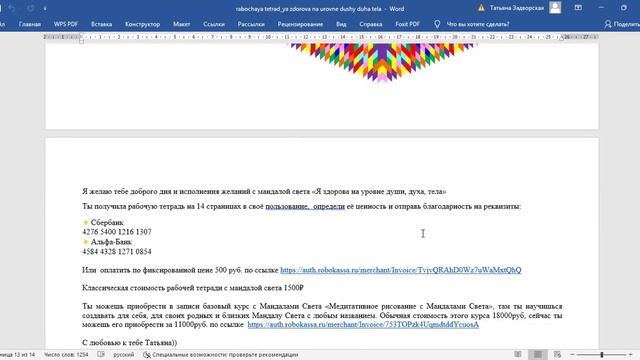Click the right indent marker on the ruler
Viewport: 640px width, 360px height.
562,38
